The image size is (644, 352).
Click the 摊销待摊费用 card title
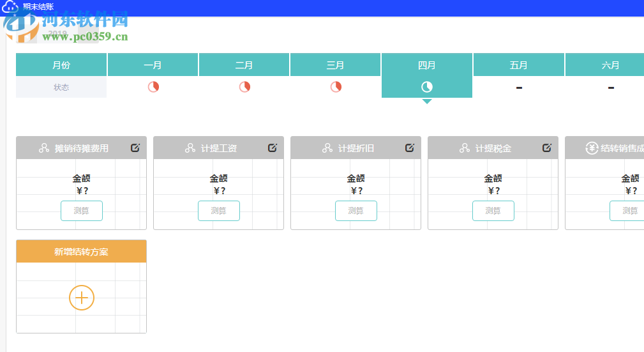[x=81, y=148]
